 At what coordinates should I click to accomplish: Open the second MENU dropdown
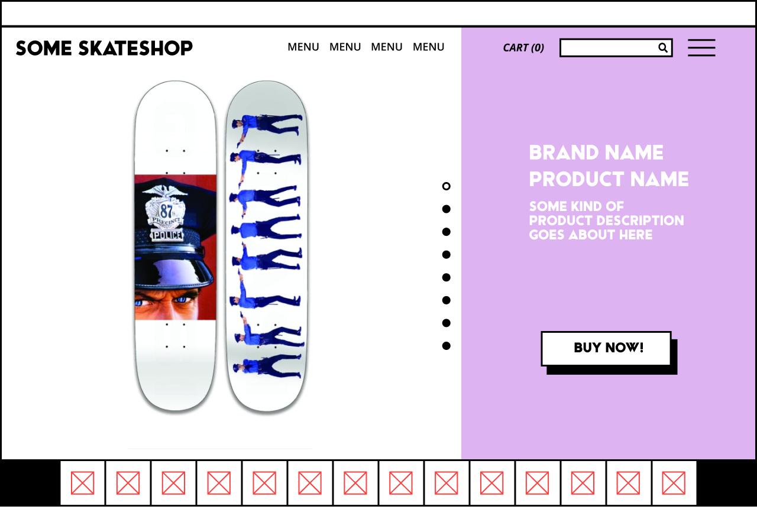click(x=345, y=47)
